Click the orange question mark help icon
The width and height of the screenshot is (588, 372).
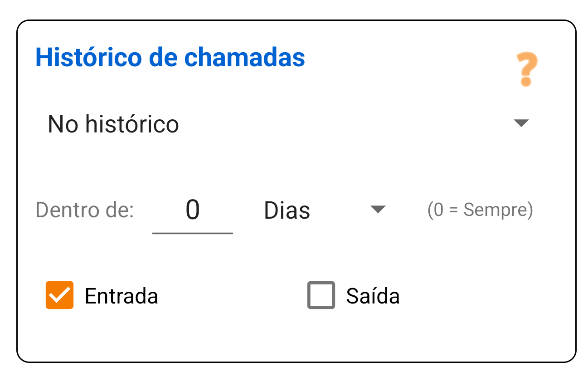click(526, 69)
